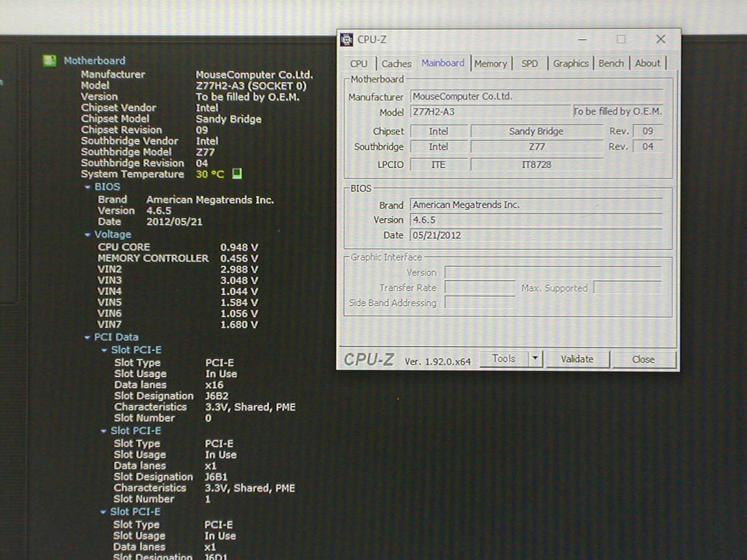Switch to the Caches tab
This screenshot has width=747, height=560.
[x=397, y=63]
